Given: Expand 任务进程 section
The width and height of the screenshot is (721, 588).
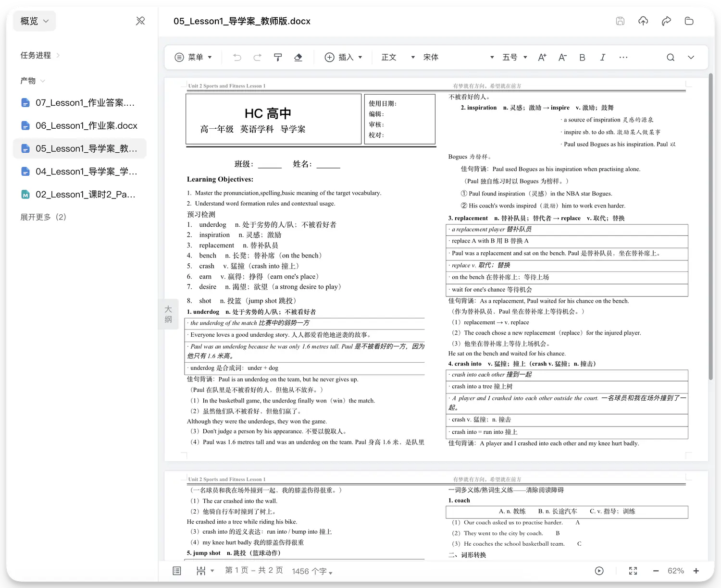Looking at the screenshot, I should point(40,55).
